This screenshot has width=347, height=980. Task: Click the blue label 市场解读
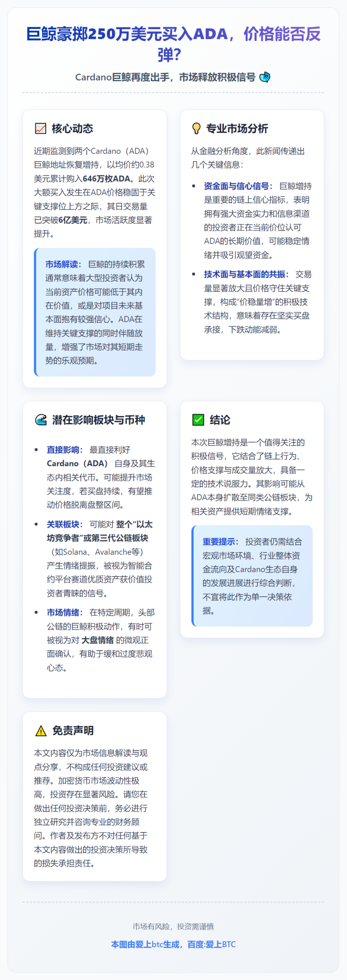[63, 264]
